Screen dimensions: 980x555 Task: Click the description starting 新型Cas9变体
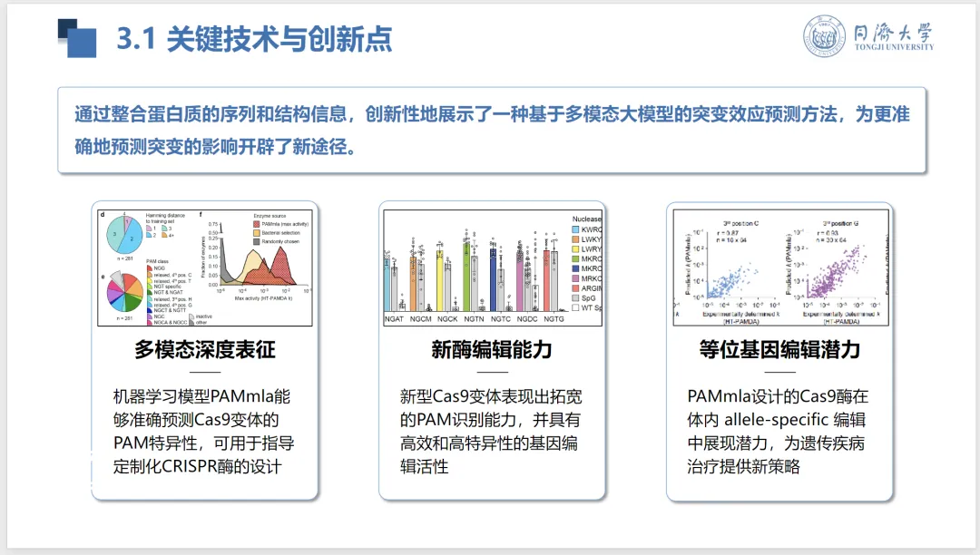pyautogui.click(x=491, y=432)
